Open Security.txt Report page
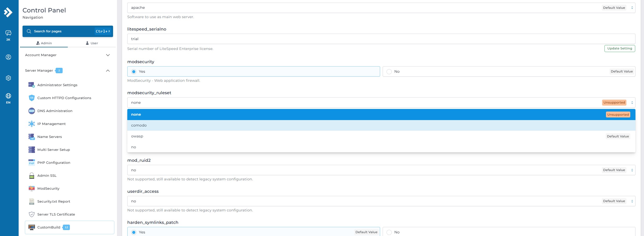 [x=54, y=201]
